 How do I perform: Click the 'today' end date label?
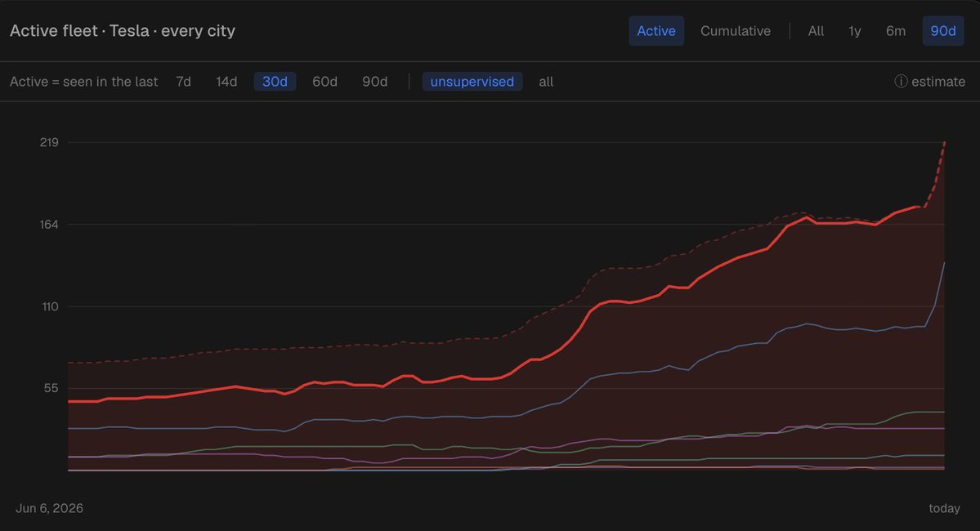[x=944, y=508]
